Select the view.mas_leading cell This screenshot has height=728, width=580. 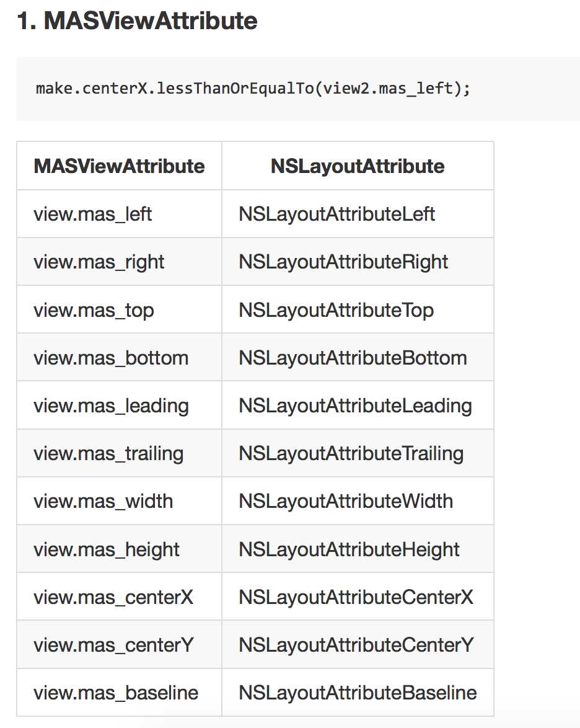pyautogui.click(x=111, y=406)
